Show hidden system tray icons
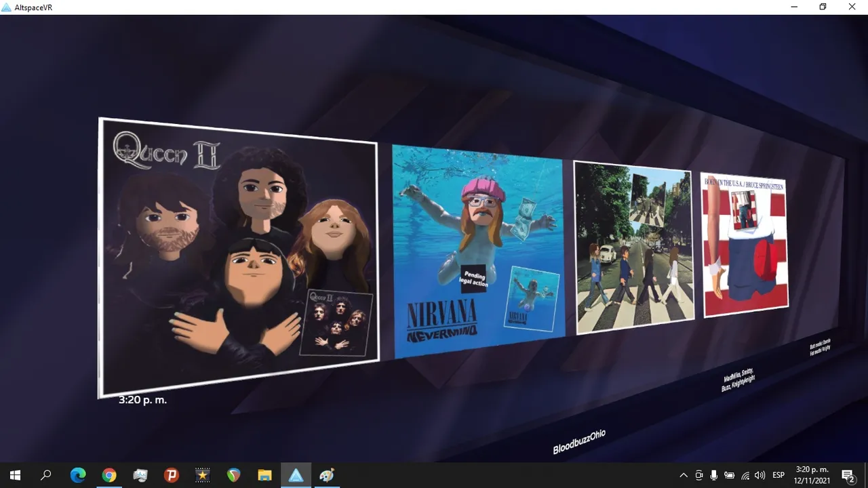 pos(684,475)
